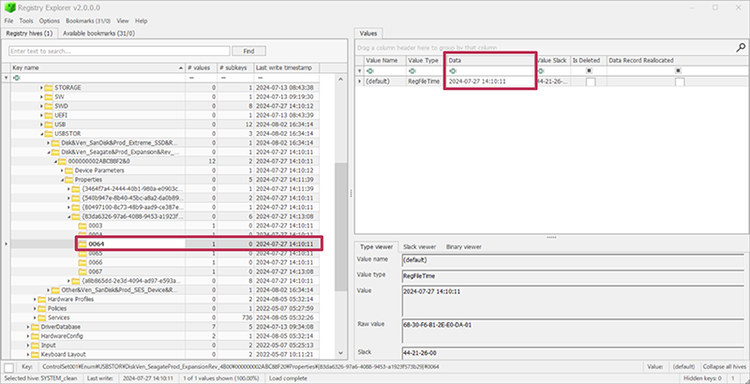Switch to Registry hives (1) tab
Viewport: 750px width, 384px height.
click(x=29, y=33)
